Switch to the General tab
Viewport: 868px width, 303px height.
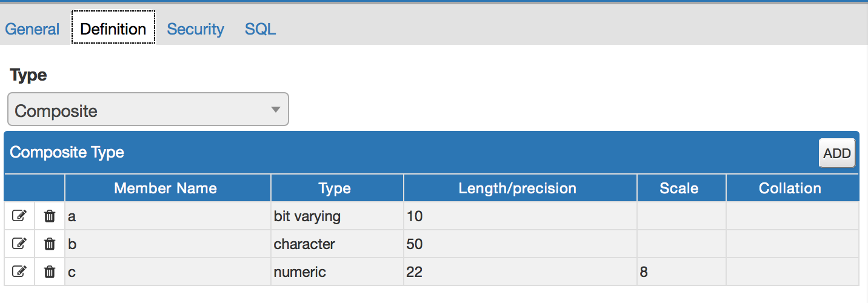point(32,29)
